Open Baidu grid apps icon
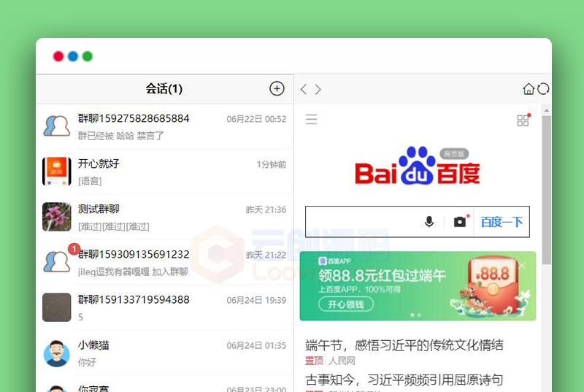Viewport: 584px width, 392px height. pyautogui.click(x=523, y=120)
